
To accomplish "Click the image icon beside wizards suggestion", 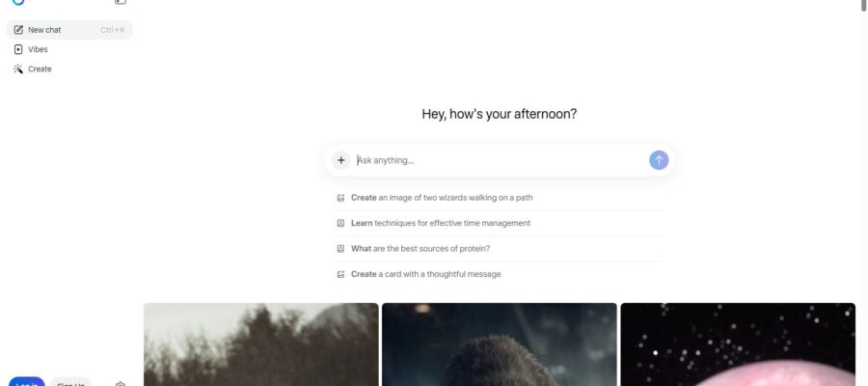I will click(x=341, y=198).
